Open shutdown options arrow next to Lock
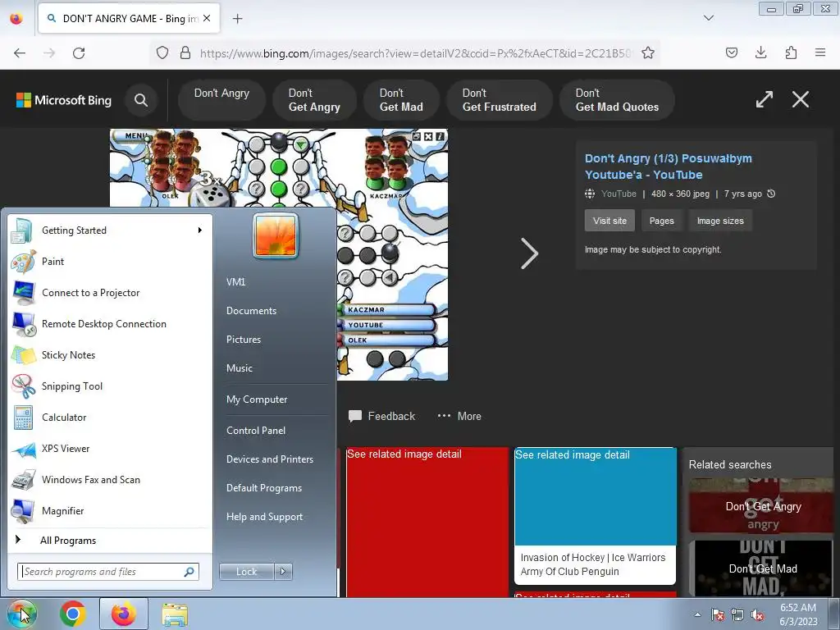The height and width of the screenshot is (630, 840). point(283,572)
